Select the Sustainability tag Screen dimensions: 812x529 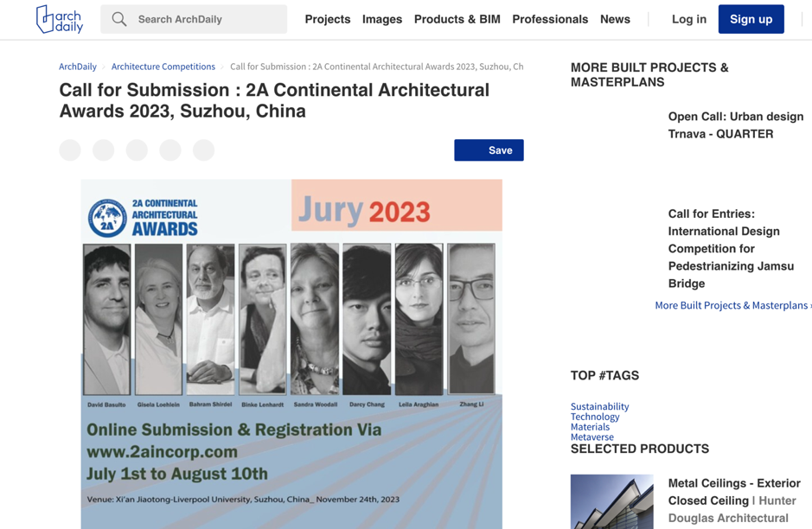point(599,406)
